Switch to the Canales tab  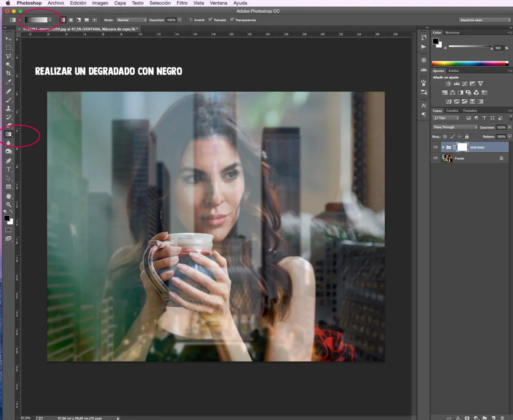[x=452, y=111]
